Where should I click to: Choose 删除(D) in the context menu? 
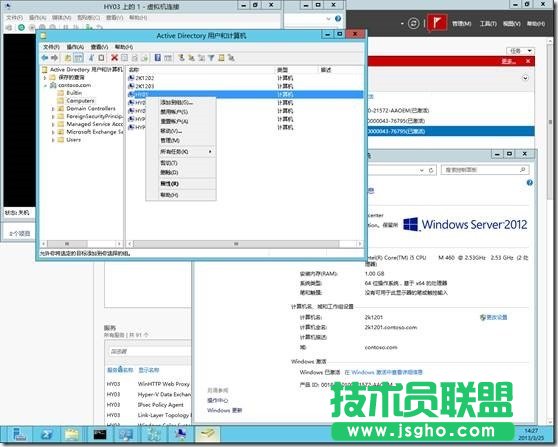click(x=181, y=172)
